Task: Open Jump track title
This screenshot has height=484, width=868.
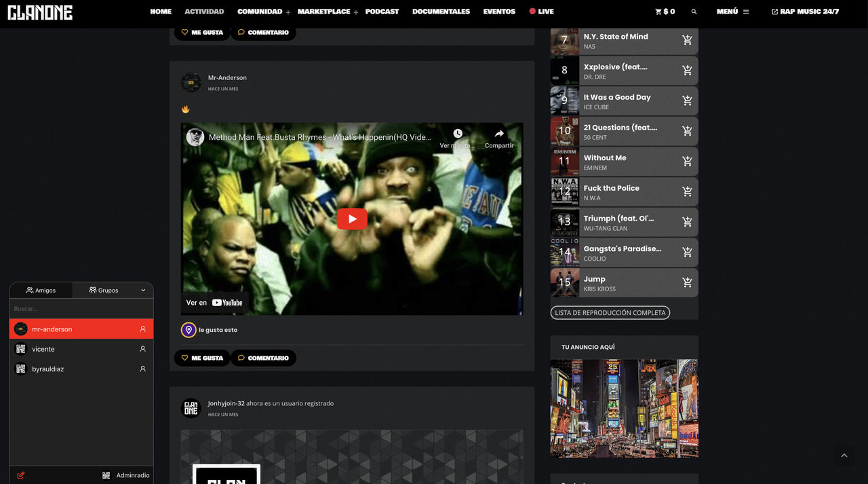Action: pyautogui.click(x=595, y=279)
